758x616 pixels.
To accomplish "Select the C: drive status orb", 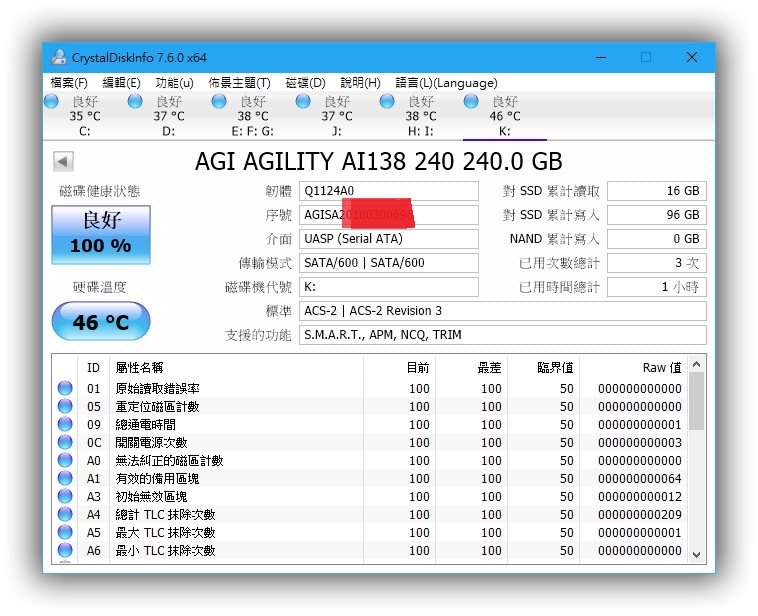I will pos(51,101).
